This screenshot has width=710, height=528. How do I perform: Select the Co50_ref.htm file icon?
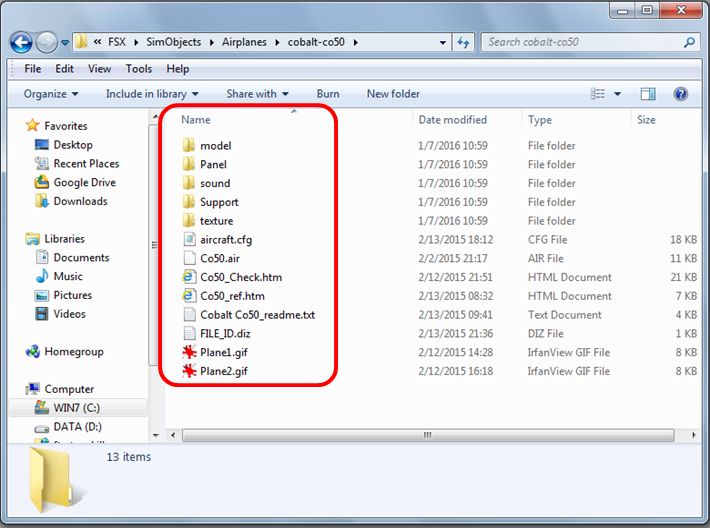(189, 296)
